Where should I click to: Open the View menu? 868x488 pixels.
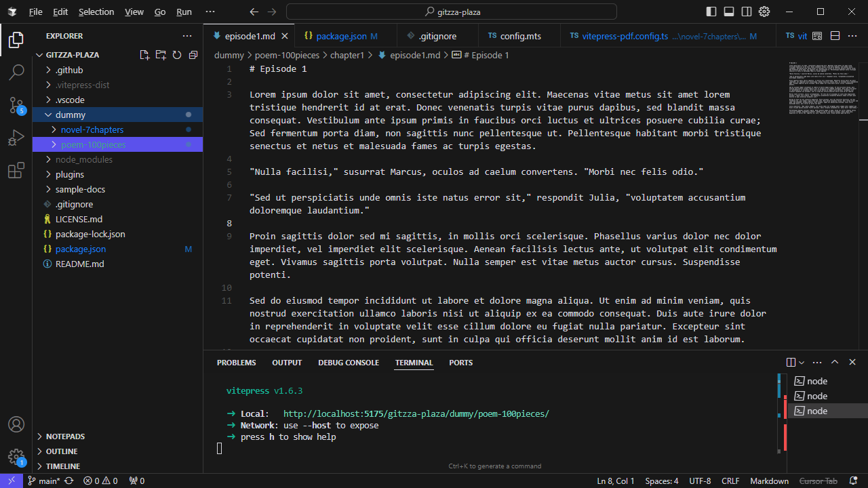(134, 12)
